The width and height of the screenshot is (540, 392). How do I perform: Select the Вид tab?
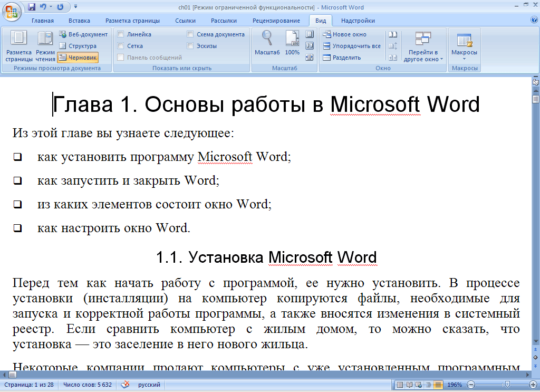(321, 21)
